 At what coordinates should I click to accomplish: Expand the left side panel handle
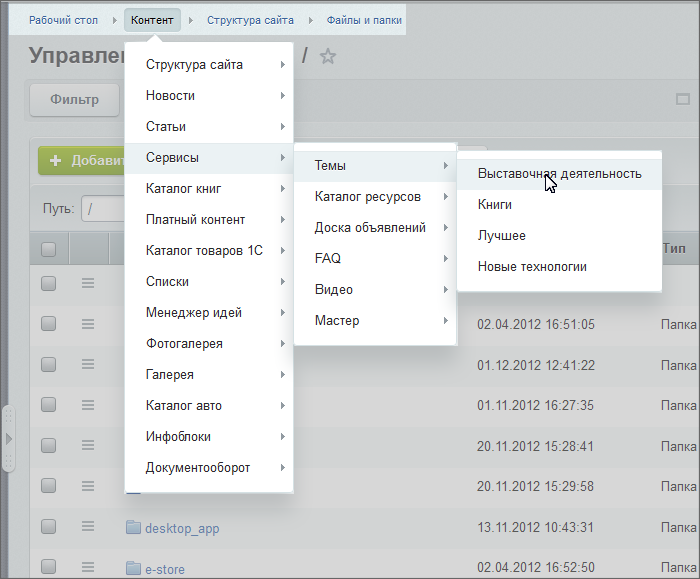9,438
